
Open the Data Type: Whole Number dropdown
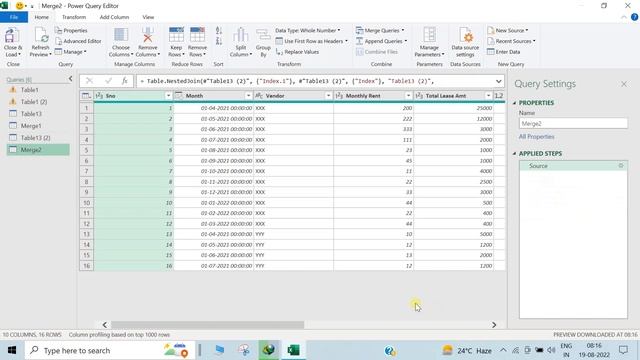click(308, 31)
